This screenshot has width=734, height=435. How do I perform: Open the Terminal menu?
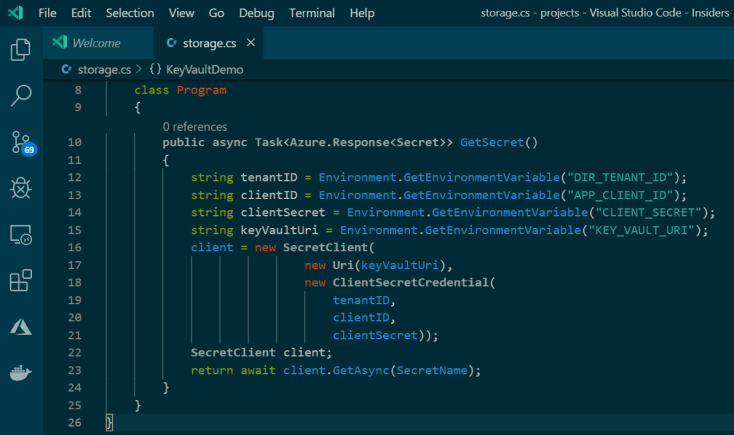(312, 13)
